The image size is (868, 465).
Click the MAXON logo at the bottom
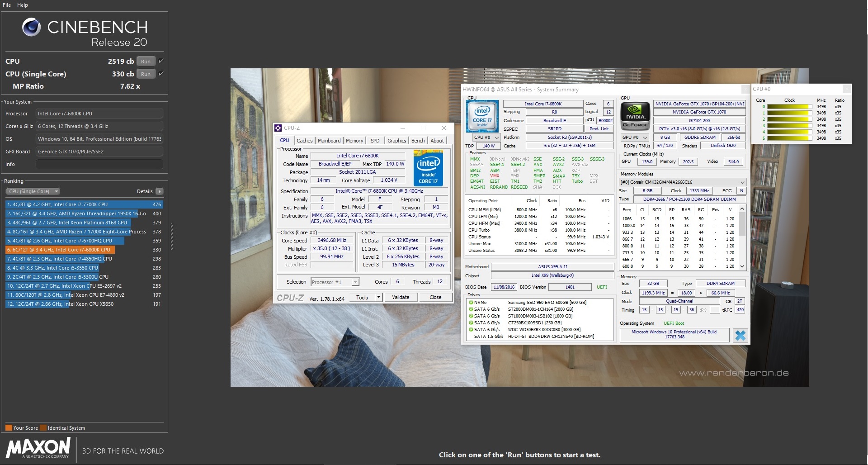pos(38,448)
